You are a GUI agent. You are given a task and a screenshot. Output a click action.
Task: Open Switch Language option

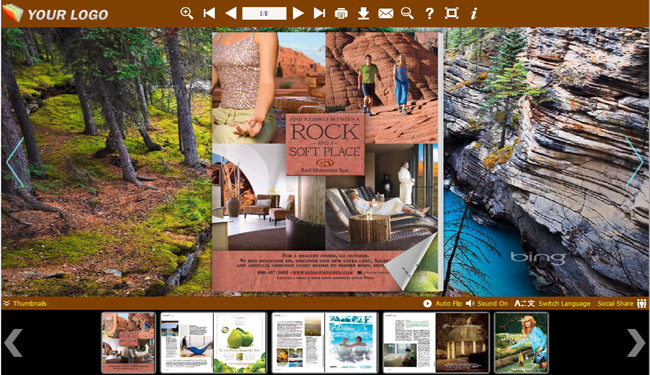click(x=552, y=303)
